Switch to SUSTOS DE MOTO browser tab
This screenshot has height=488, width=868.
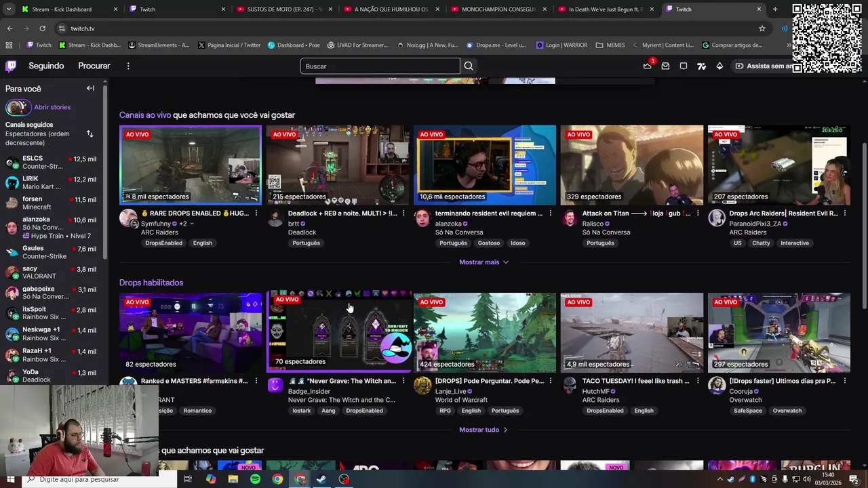pos(285,9)
